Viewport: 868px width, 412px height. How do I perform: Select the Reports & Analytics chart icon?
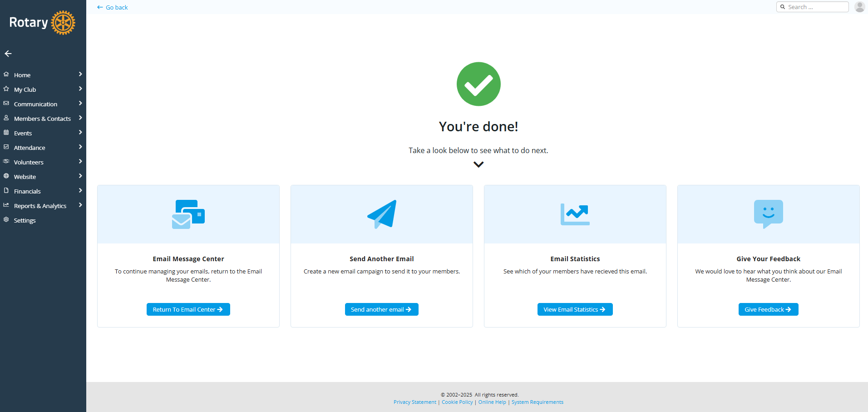[6, 205]
